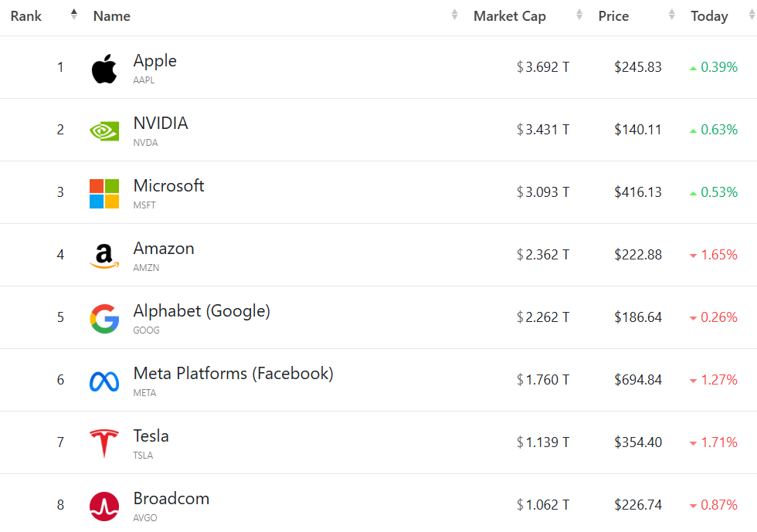Click the Apple logo icon
The image size is (757, 532).
(104, 69)
